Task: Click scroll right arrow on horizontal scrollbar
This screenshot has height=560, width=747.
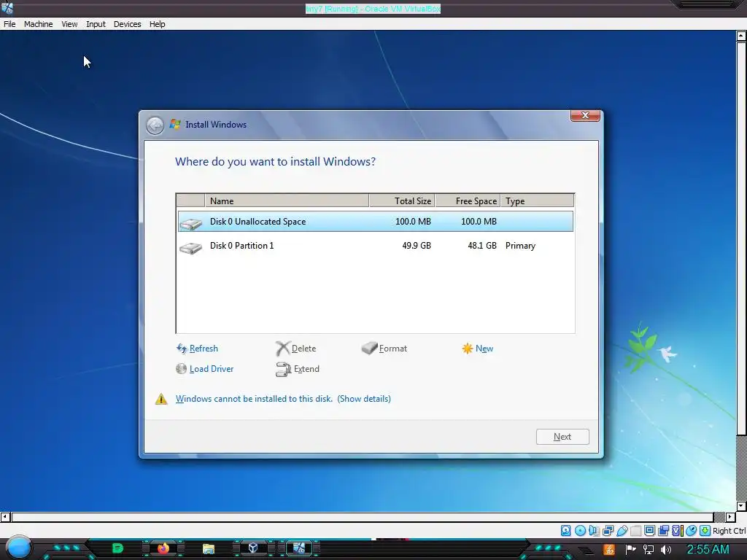Action: pos(731,517)
